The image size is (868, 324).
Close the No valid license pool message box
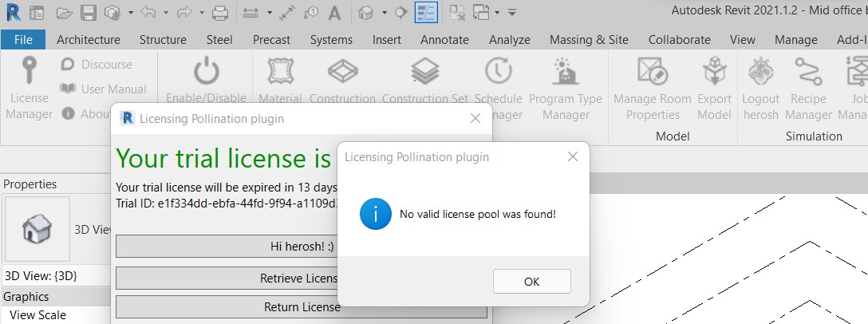click(573, 156)
